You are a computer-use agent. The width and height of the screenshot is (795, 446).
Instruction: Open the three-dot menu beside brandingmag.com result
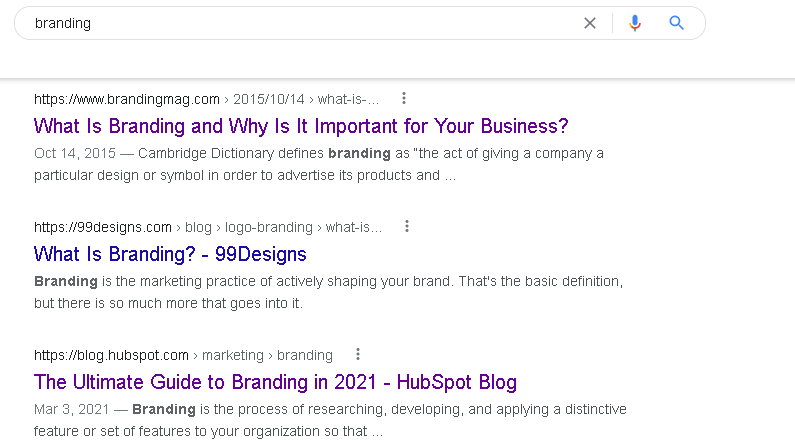coord(404,98)
